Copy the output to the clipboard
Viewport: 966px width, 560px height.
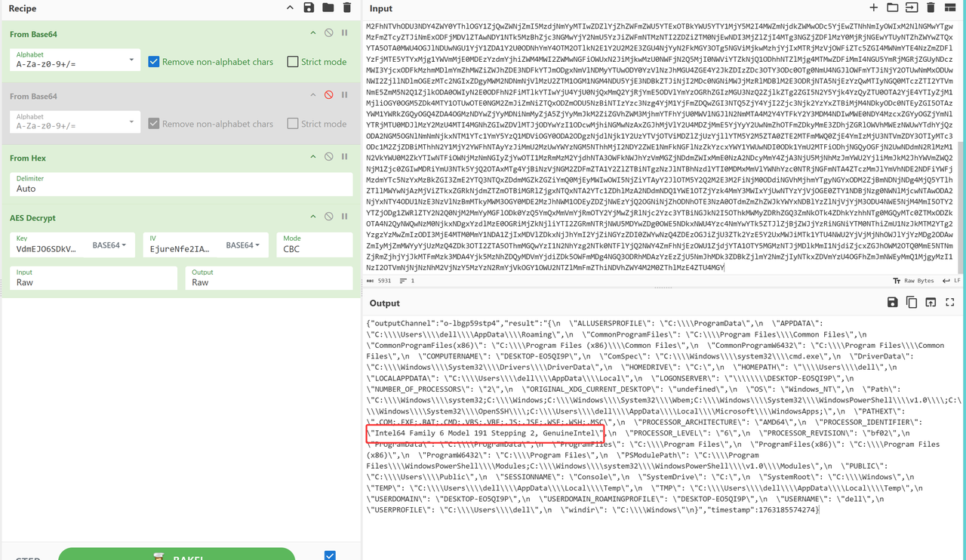pos(912,303)
